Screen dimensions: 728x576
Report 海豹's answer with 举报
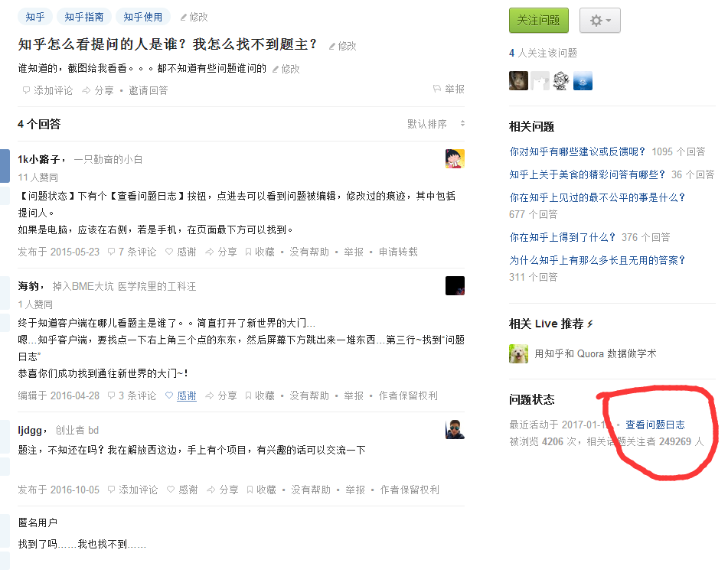(354, 395)
